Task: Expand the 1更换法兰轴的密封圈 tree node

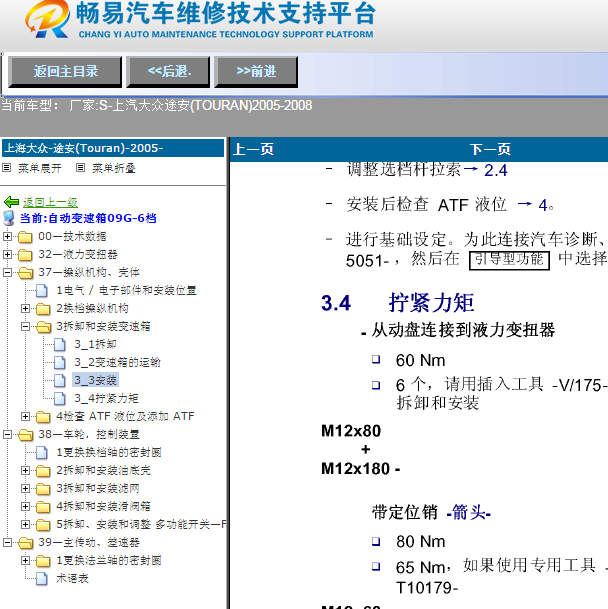Action: coord(25,560)
